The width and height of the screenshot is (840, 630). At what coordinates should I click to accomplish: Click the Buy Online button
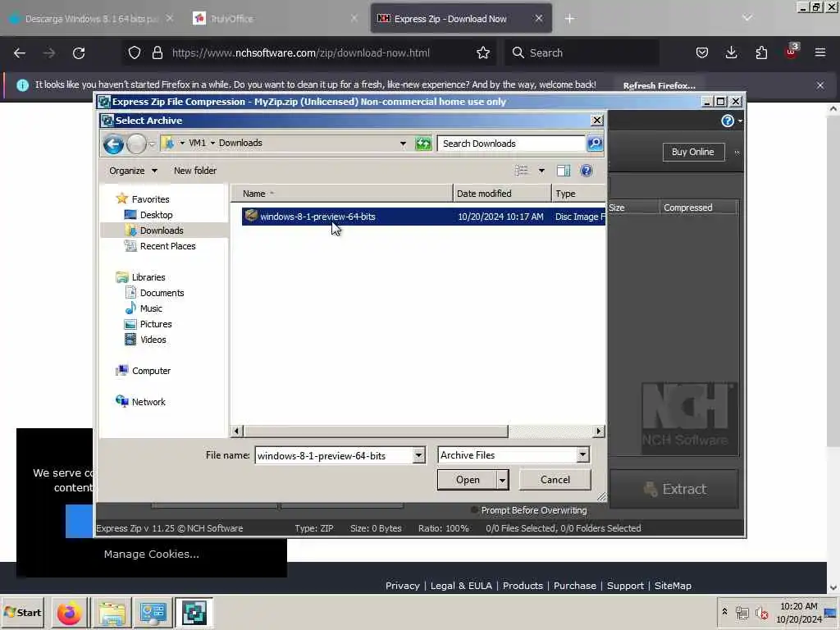click(x=692, y=152)
